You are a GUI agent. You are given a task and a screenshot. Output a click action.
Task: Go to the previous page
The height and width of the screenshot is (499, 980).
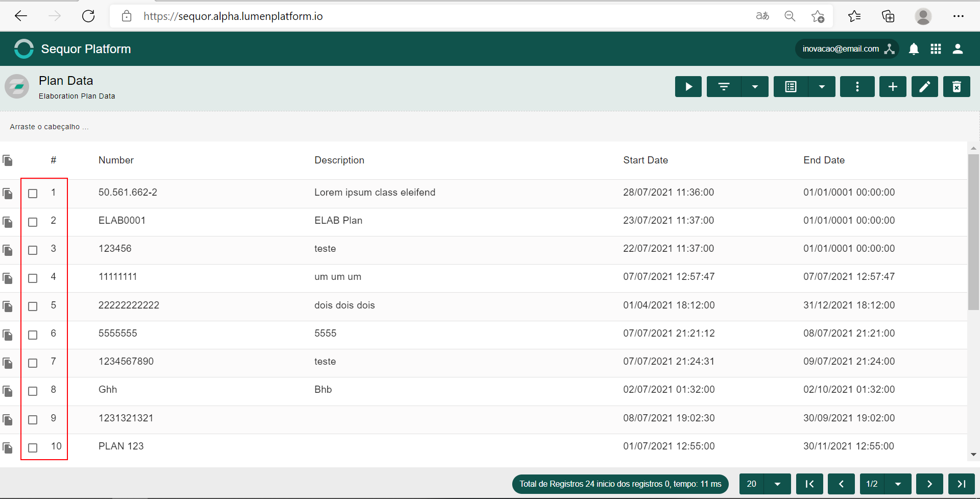coord(841,484)
